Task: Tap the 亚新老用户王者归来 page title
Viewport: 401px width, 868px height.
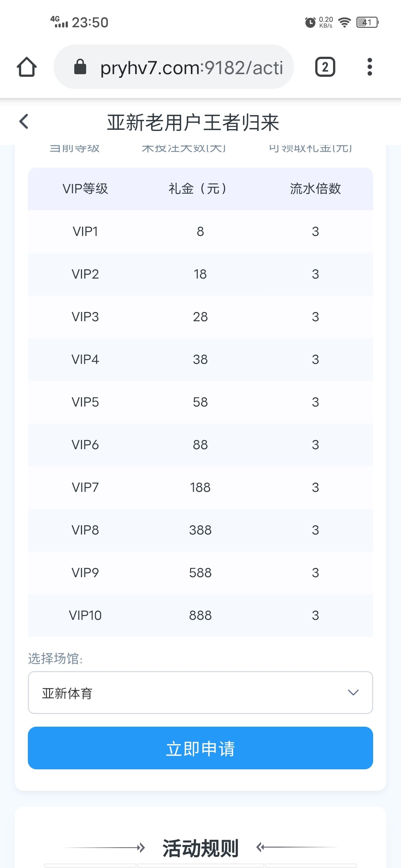Action: click(x=193, y=122)
